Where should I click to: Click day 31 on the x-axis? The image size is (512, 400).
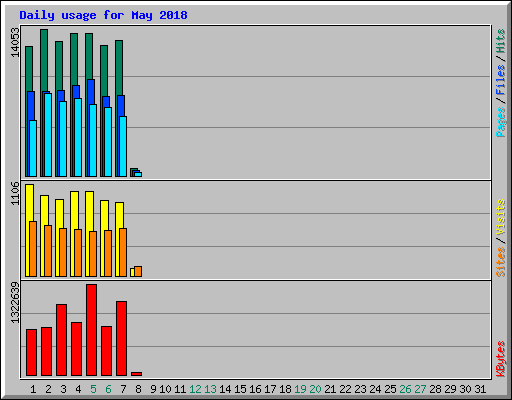(x=480, y=389)
